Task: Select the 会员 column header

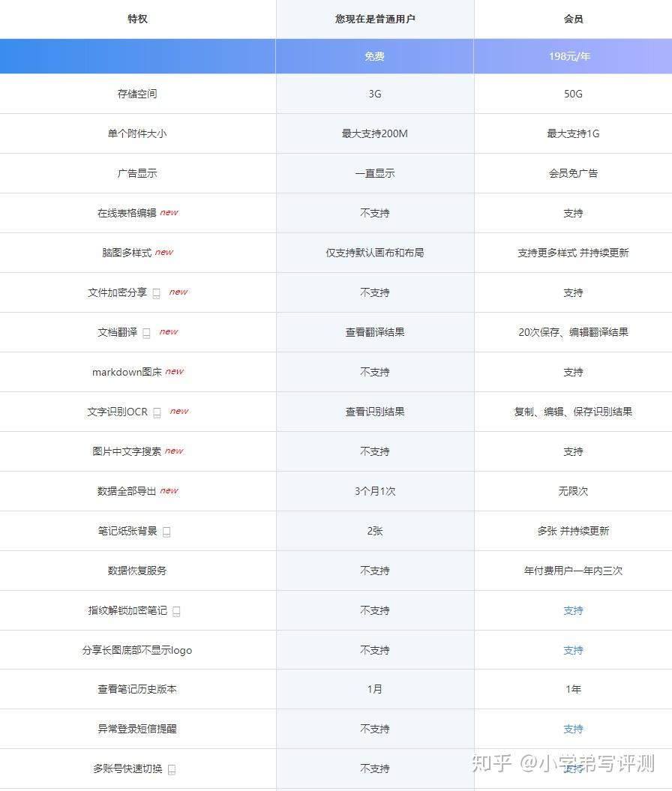Action: coord(573,19)
